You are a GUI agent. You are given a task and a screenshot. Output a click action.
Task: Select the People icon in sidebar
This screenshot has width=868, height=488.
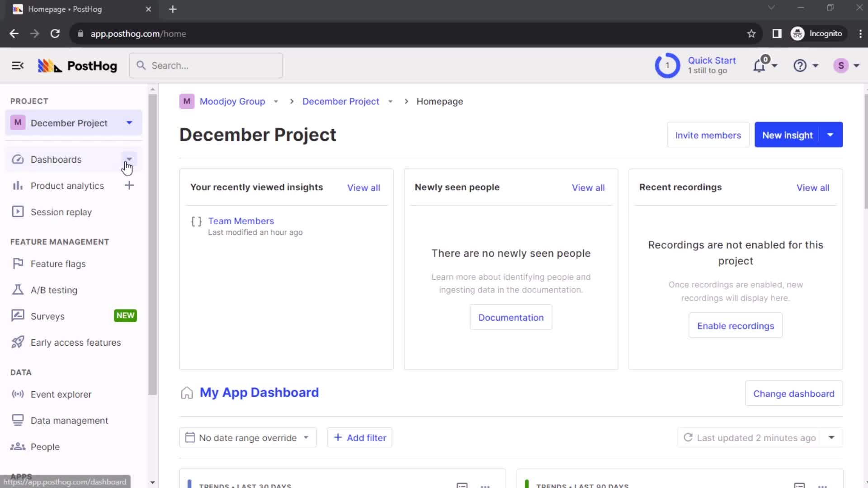pos(17,446)
